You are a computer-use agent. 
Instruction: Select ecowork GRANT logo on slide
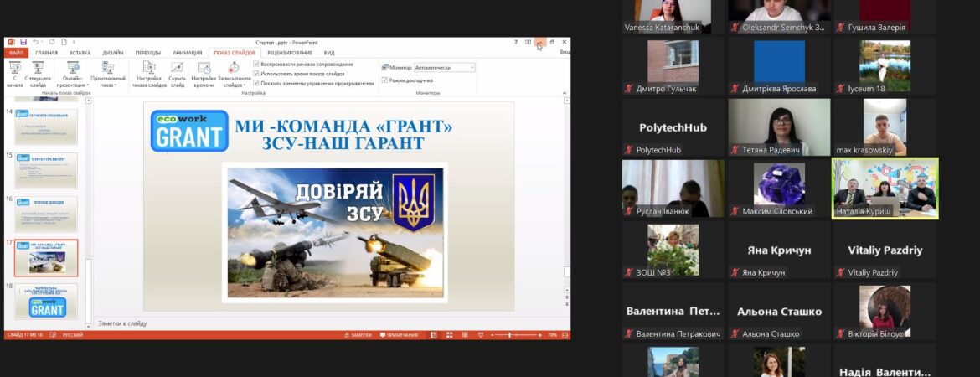click(189, 131)
